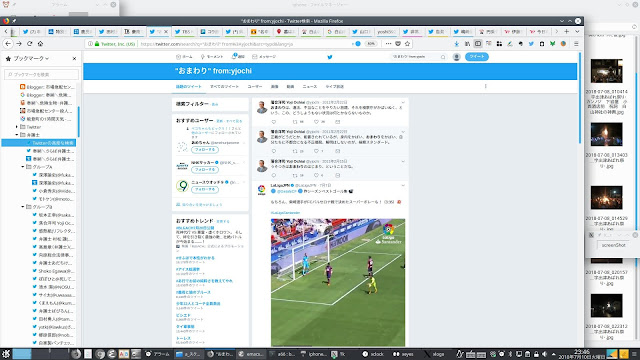Viewport: 640px width, 360px height.
Task: Follow ニュースウオッチ9 account
Action: [x=205, y=190]
